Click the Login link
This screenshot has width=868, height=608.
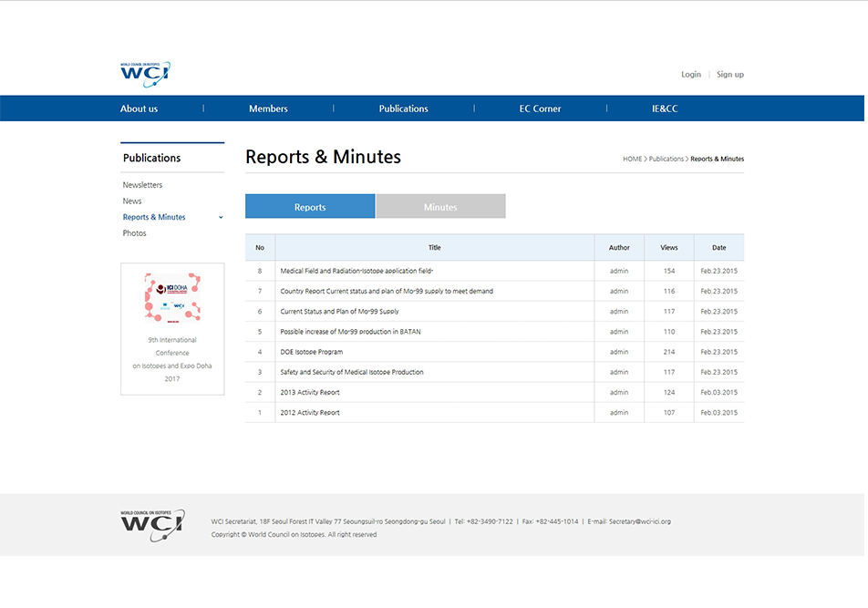coord(691,75)
